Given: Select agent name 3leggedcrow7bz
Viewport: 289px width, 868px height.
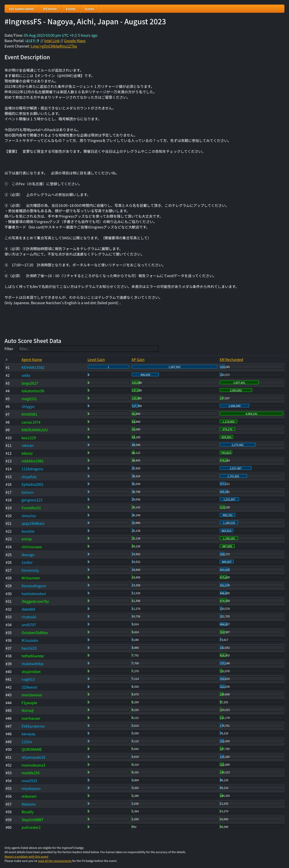Looking at the screenshot, I should point(35,601).
